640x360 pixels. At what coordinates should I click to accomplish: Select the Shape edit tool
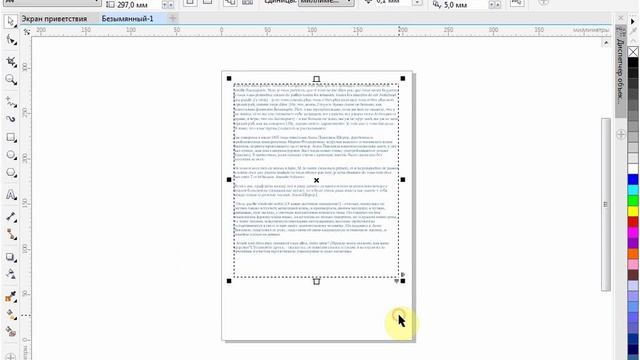(x=11, y=40)
